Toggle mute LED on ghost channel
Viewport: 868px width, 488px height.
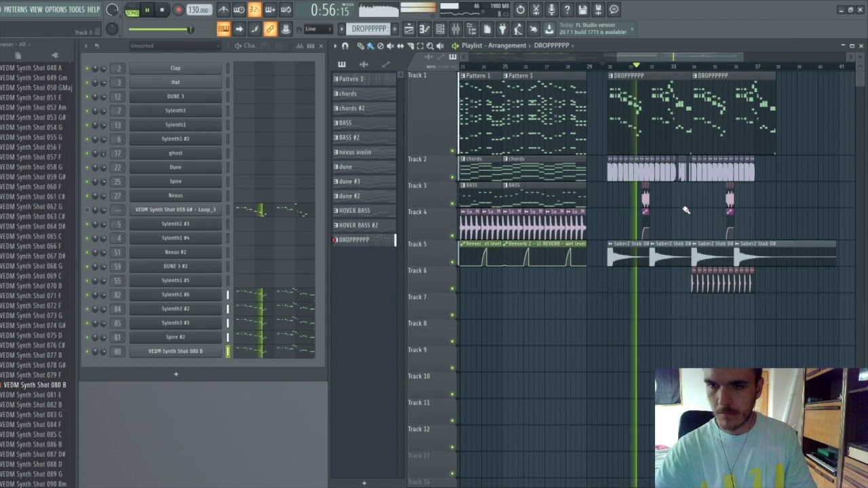click(87, 153)
